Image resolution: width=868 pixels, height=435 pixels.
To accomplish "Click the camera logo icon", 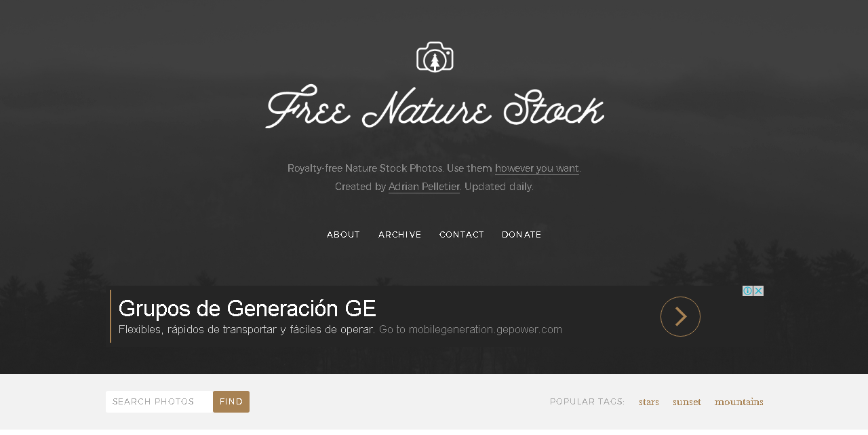I will [435, 57].
